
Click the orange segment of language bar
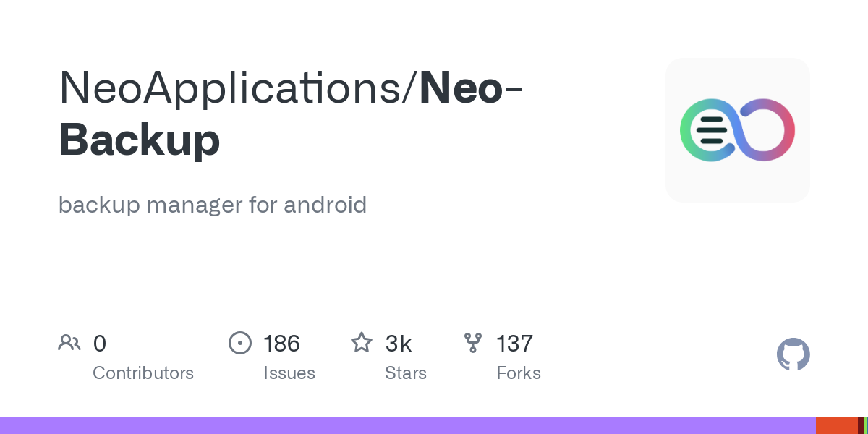[836, 425]
